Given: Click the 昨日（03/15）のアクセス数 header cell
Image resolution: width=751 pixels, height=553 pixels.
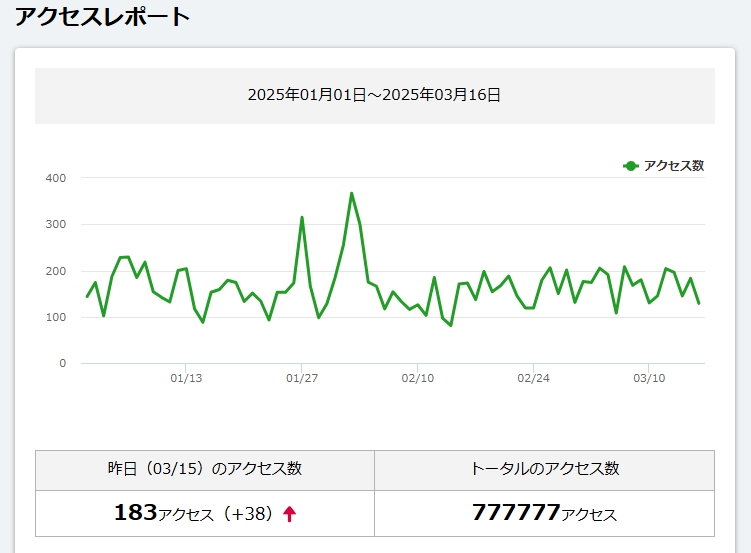Looking at the screenshot, I should coord(205,469).
